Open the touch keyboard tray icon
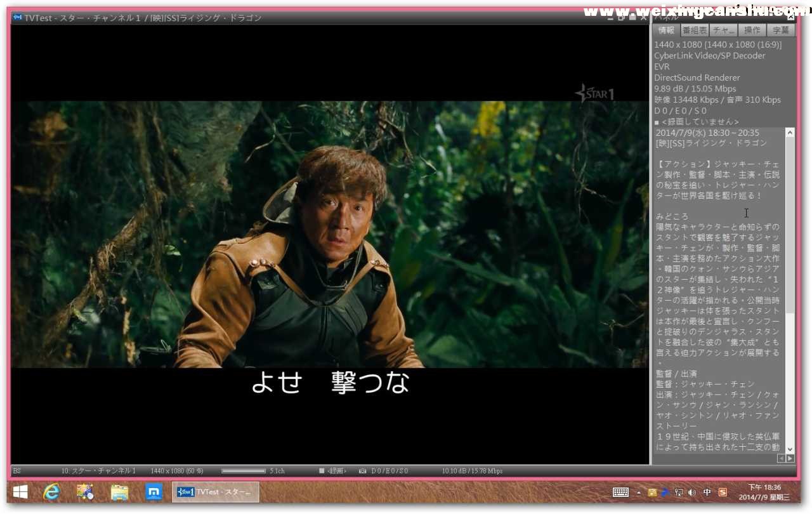Viewport: 812px width, 514px height. click(620, 492)
